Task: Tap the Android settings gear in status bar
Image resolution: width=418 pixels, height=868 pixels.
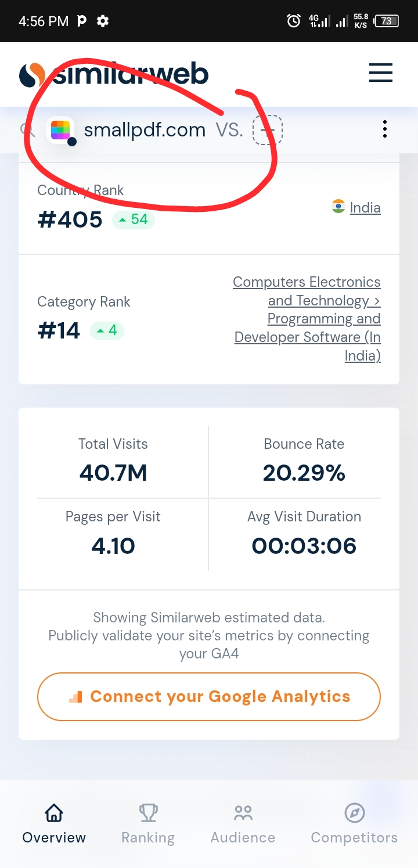Action: (x=103, y=21)
